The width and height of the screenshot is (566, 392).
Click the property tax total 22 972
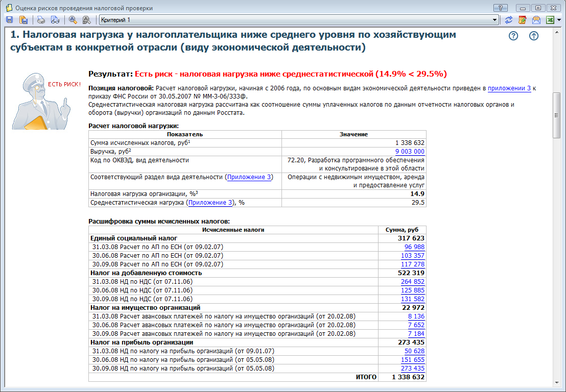click(x=413, y=308)
